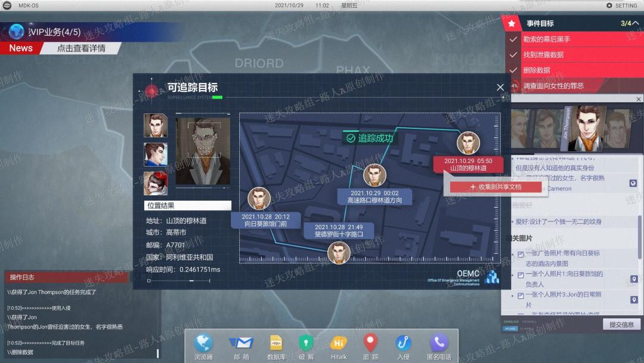This screenshot has width=644, height=363.
Task: Click the 2021/10/29 date in top bar
Action: click(289, 5)
